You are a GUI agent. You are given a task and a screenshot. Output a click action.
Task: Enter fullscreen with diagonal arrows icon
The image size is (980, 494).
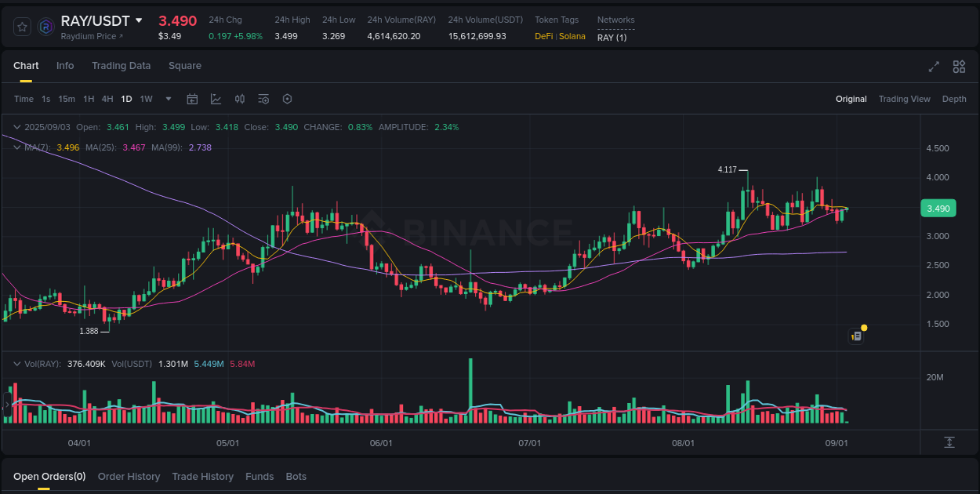(933, 67)
